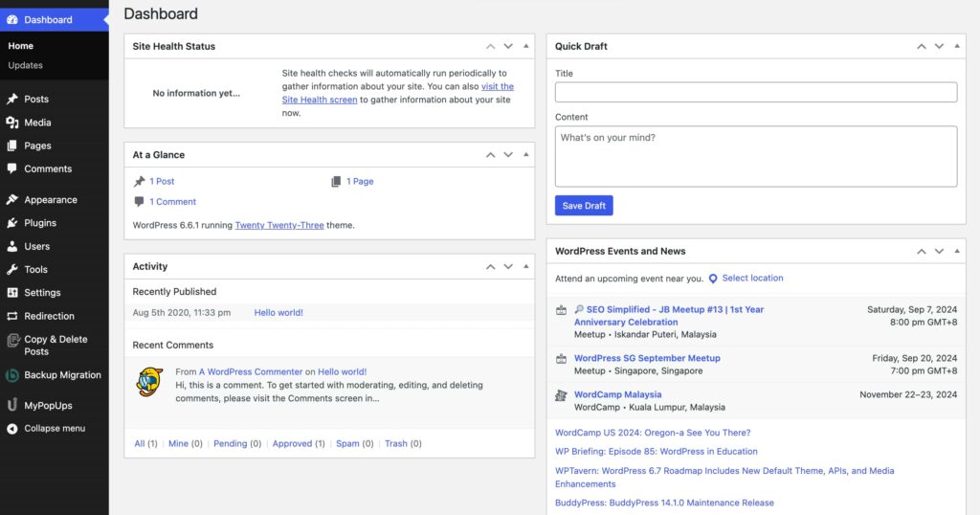Viewport: 980px width, 515px height.
Task: Collapse the Quick Draft panel
Action: coord(957,46)
